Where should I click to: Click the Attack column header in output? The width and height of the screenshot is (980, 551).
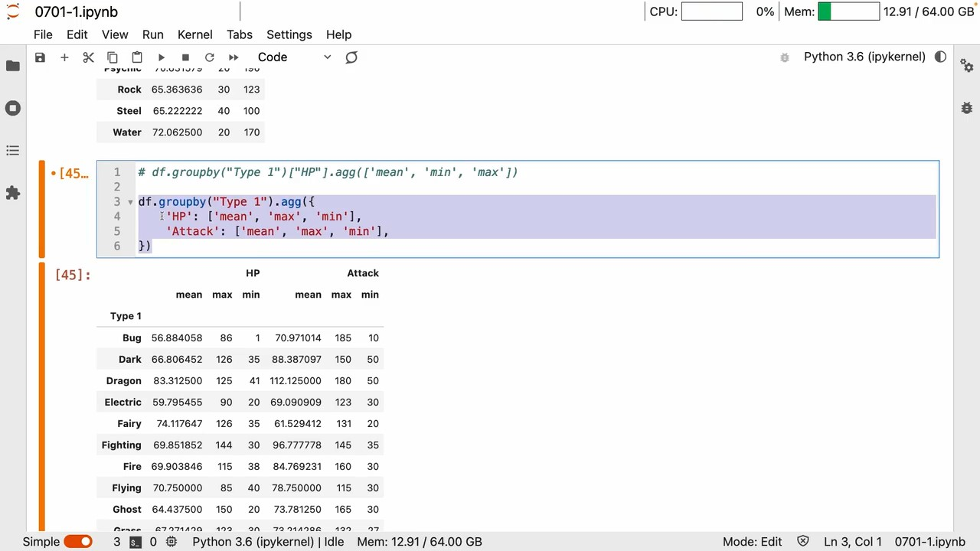point(363,273)
